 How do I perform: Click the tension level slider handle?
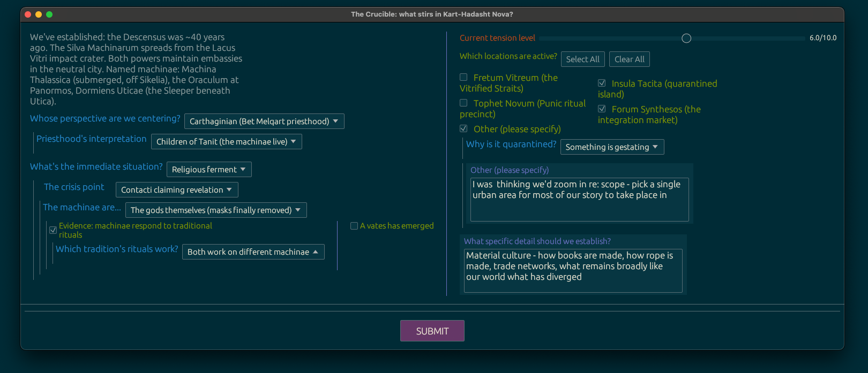pyautogui.click(x=686, y=39)
